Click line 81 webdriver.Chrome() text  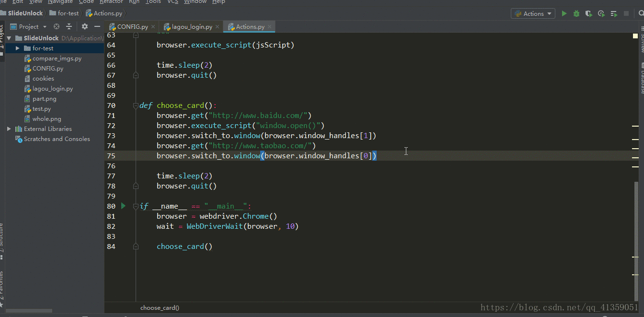point(238,216)
